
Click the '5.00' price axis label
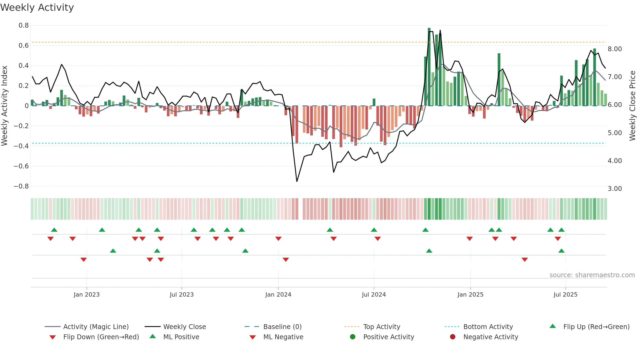(615, 133)
